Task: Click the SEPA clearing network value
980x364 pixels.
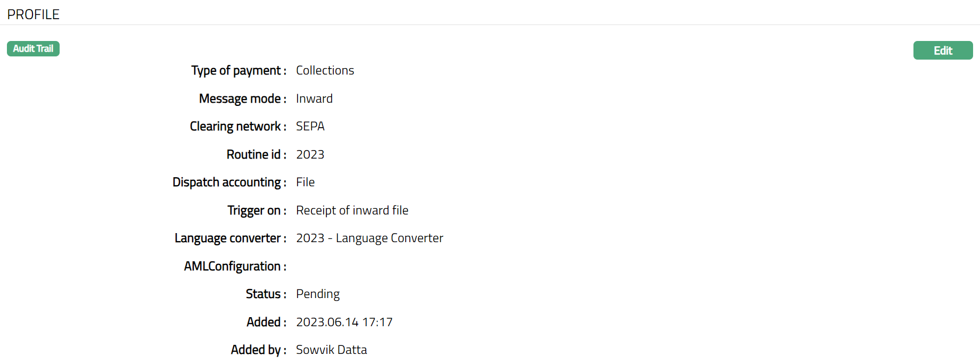Action: pyautogui.click(x=310, y=126)
